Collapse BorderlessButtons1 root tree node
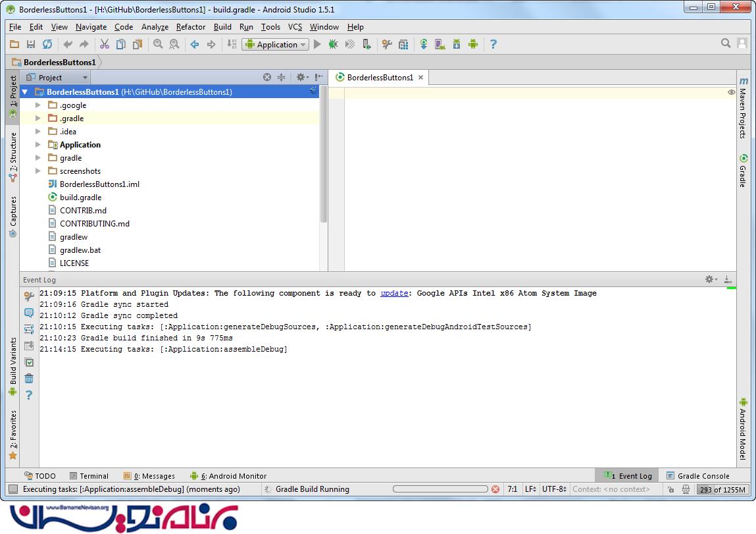The image size is (756, 534). point(25,92)
